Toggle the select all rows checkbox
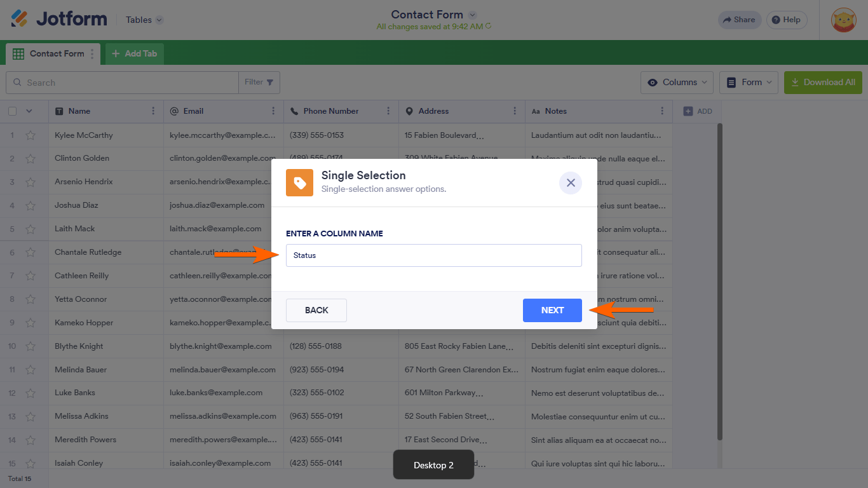Viewport: 868px width, 488px height. tap(13, 111)
